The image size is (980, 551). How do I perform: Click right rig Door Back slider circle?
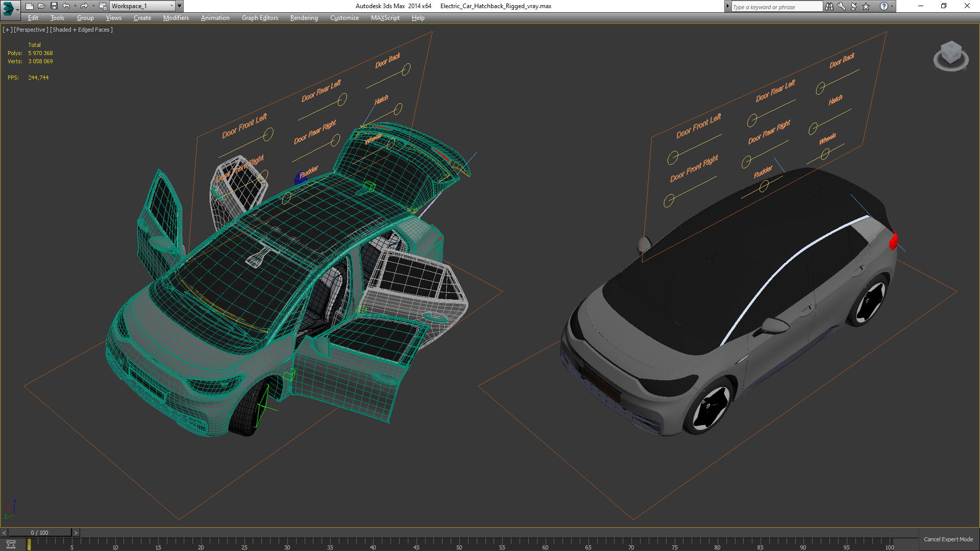(x=820, y=88)
